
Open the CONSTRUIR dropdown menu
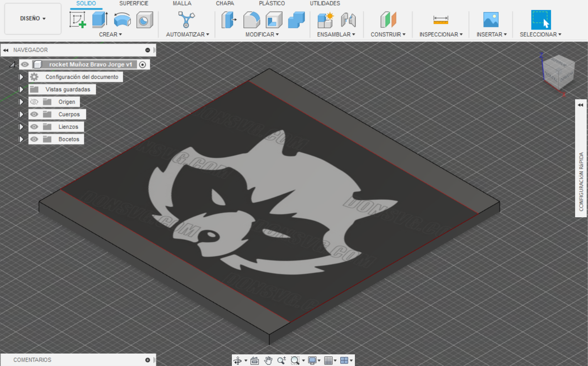pyautogui.click(x=388, y=34)
